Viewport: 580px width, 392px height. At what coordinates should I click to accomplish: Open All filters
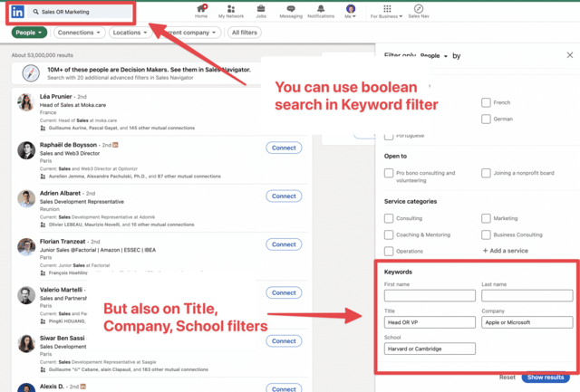[x=245, y=33]
